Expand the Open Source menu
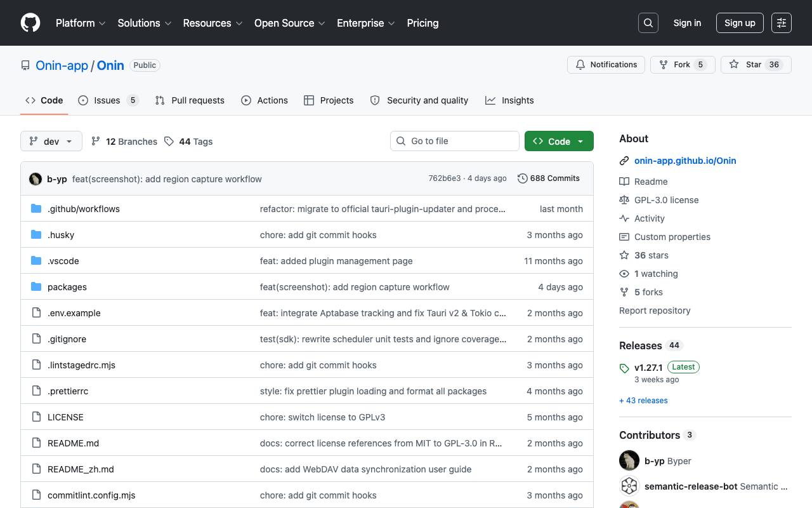The width and height of the screenshot is (812, 508). pos(290,23)
